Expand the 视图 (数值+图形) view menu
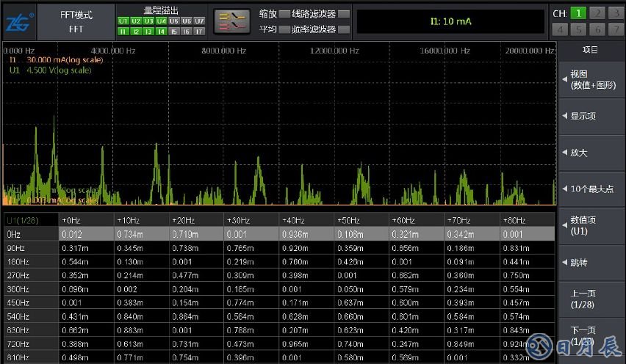626x364 pixels. 591,80
